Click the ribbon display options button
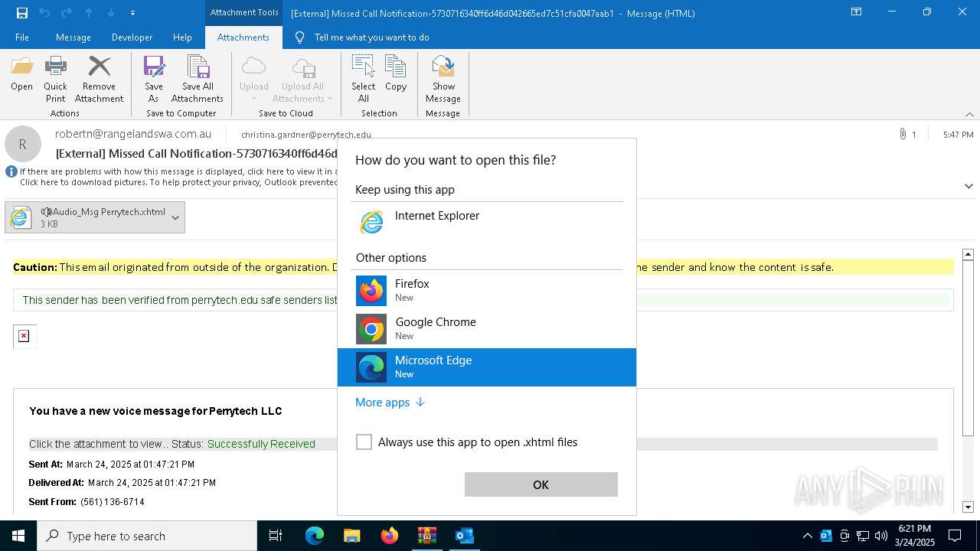The height and width of the screenshot is (551, 980). tap(857, 12)
